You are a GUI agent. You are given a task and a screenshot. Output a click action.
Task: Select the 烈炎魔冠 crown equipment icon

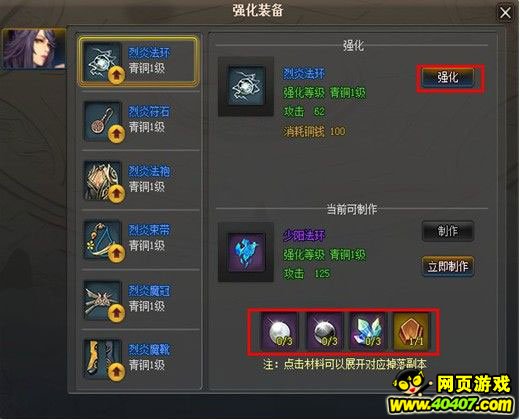click(102, 300)
